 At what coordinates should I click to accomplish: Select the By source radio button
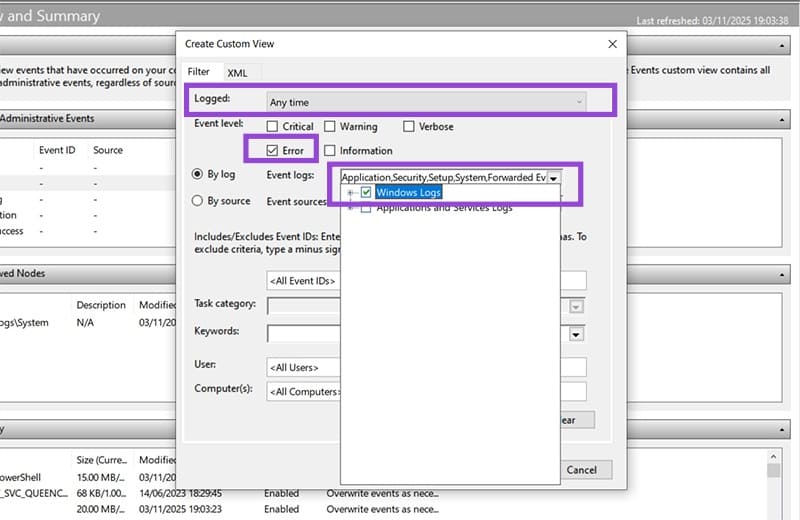[x=197, y=200]
